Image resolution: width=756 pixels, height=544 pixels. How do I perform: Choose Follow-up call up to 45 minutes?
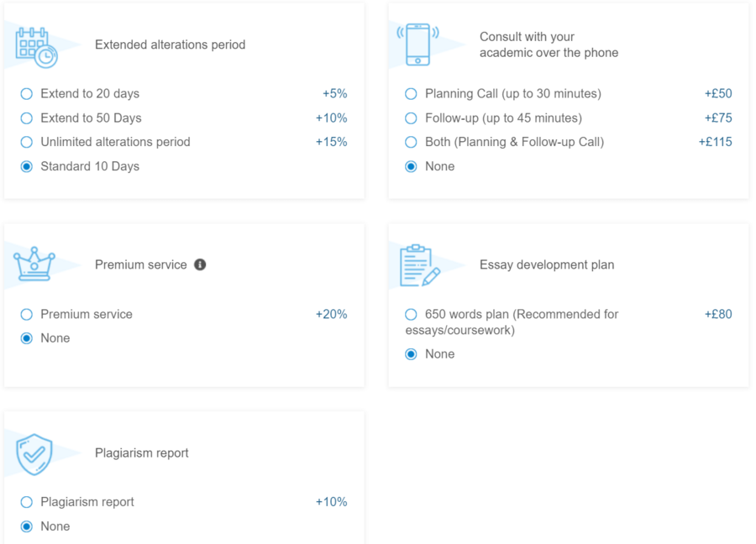click(x=411, y=118)
